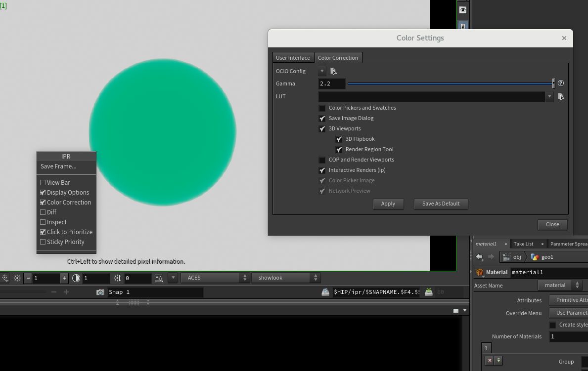This screenshot has width=588, height=371.
Task: Switch to the User Interface tab
Action: tap(293, 57)
